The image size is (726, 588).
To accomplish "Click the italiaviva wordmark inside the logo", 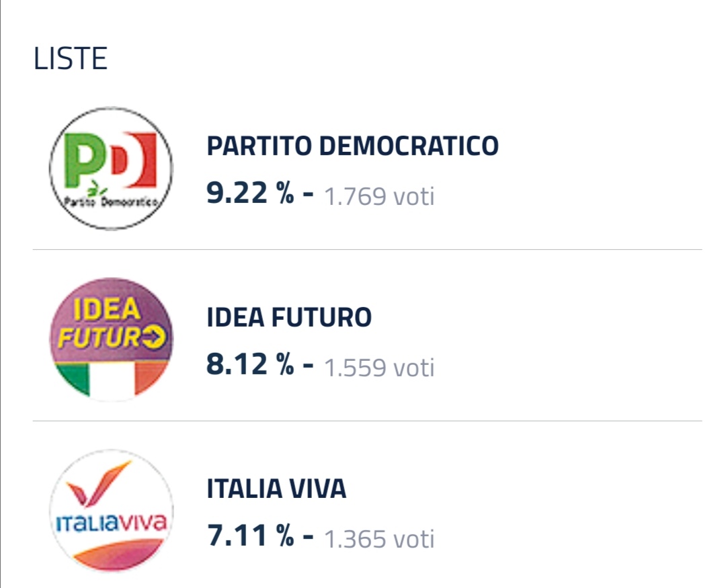I will tap(111, 523).
